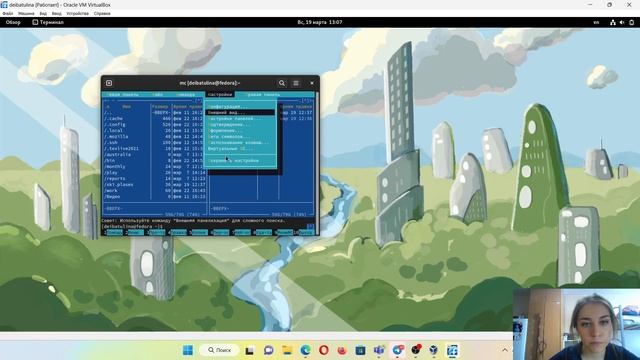Select the /.ssh directory row
640x360 pixels.
coord(155,143)
